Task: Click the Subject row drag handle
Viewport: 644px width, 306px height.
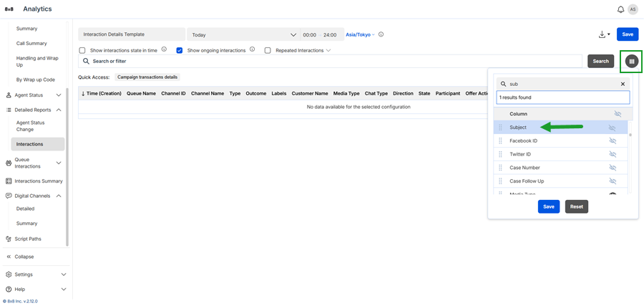Action: [x=500, y=128]
